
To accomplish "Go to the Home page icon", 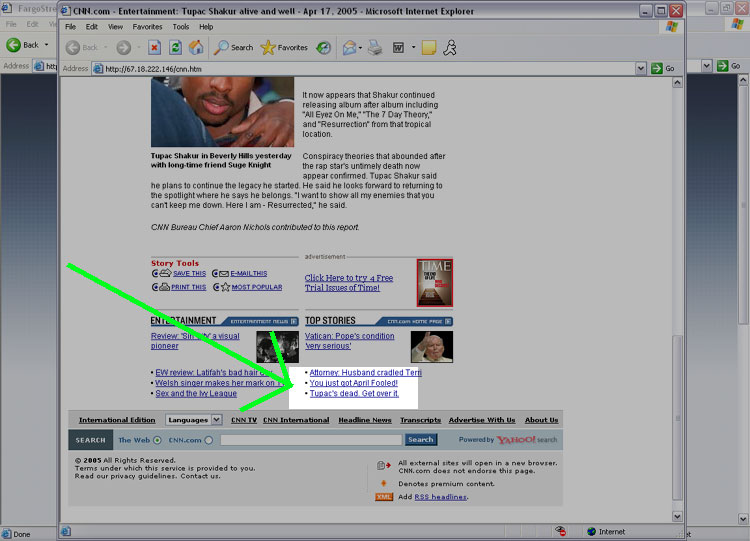I will [196, 47].
